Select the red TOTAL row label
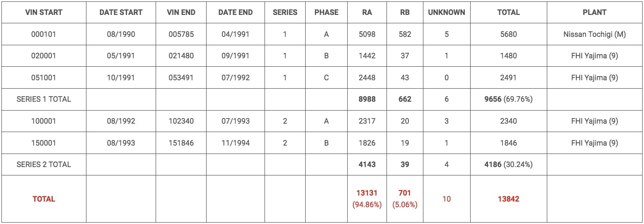 point(44,199)
